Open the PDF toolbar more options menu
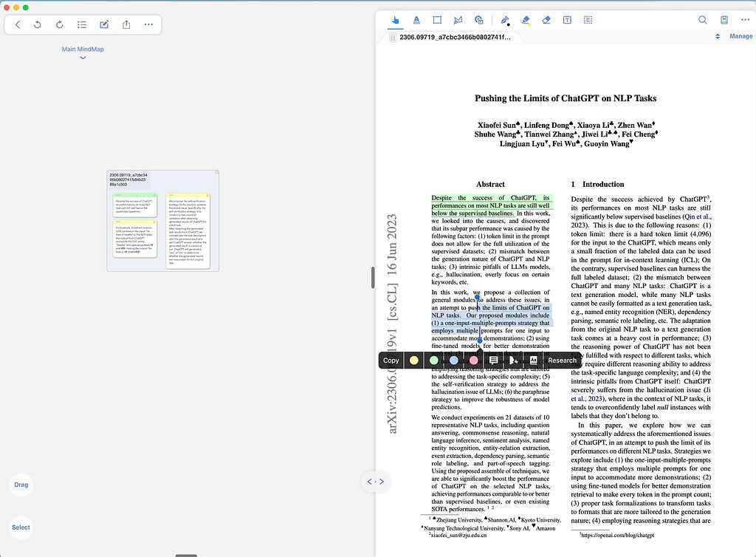The image size is (756, 557). (x=744, y=20)
